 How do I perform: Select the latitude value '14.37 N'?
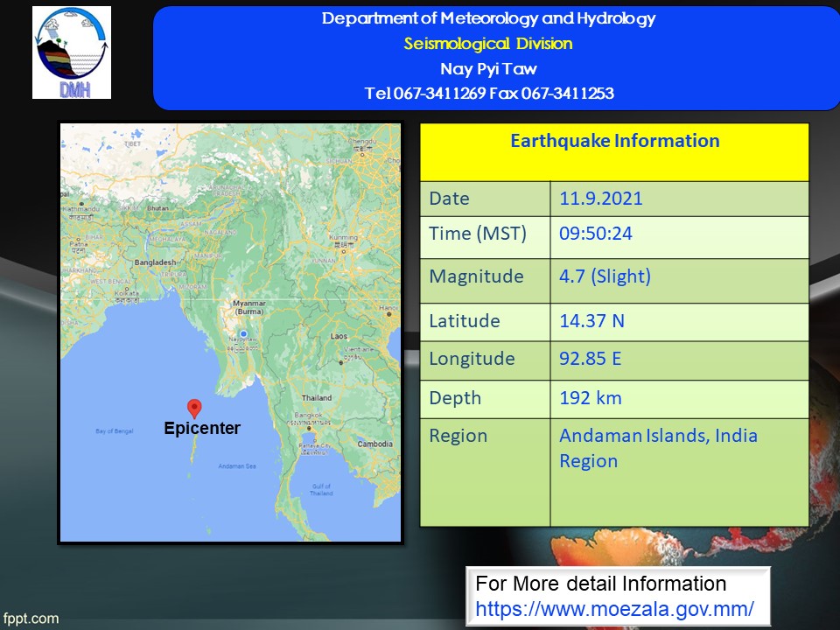click(592, 321)
